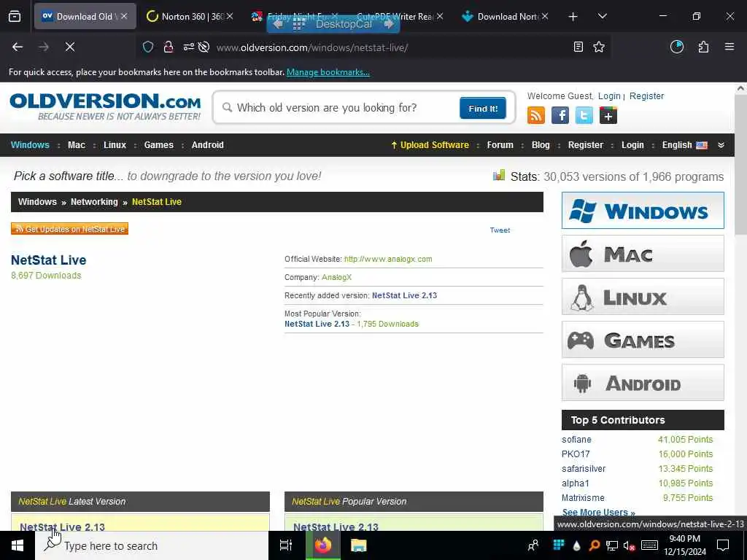Click Firefox icon on taskbar
The height and width of the screenshot is (560, 747).
point(322,545)
